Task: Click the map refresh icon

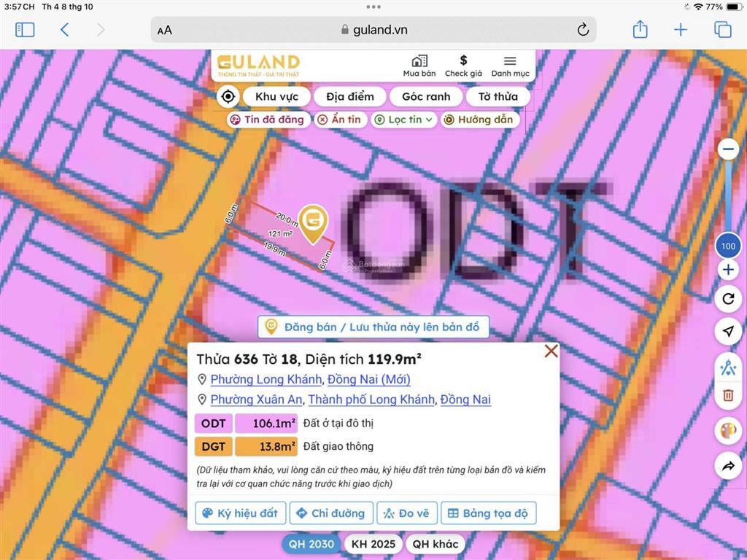Action: (727, 298)
